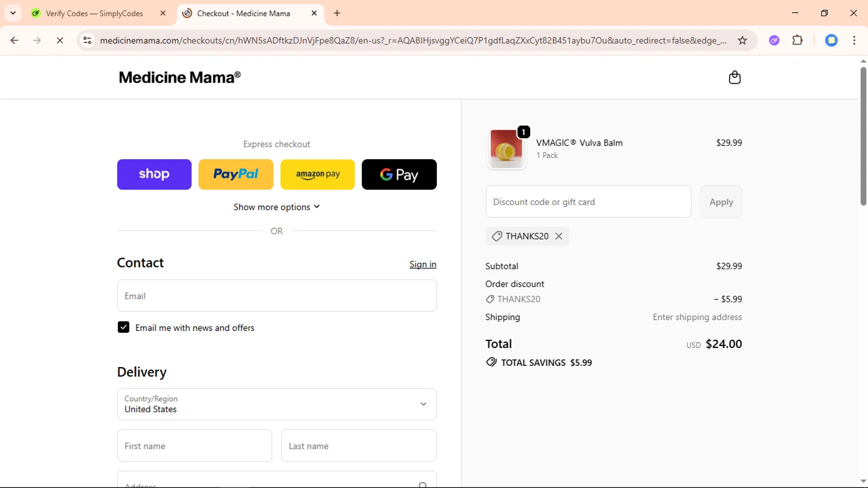This screenshot has height=488, width=868.
Task: Switch to Verify Codes — SimplyCodes tab
Action: (95, 13)
